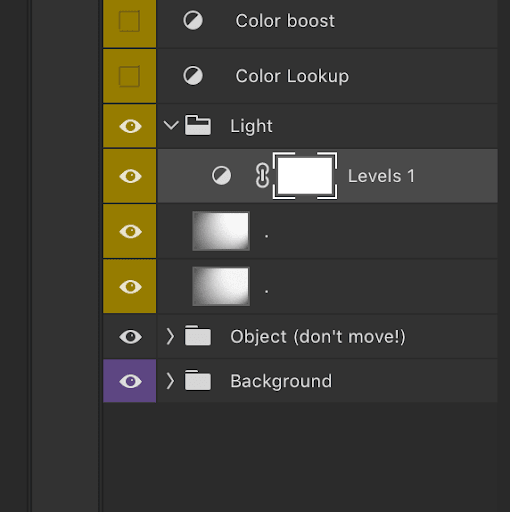Show the hidden Color boost layer
510x512 pixels.
tap(129, 21)
